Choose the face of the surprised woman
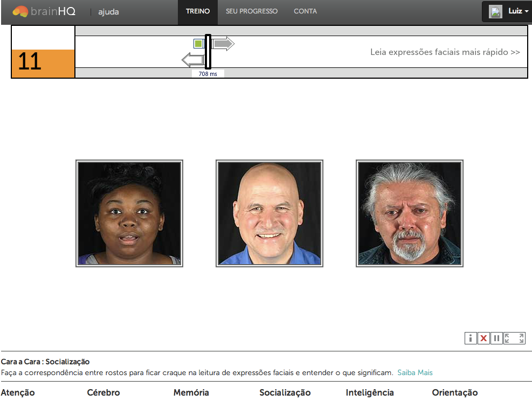 [129, 213]
